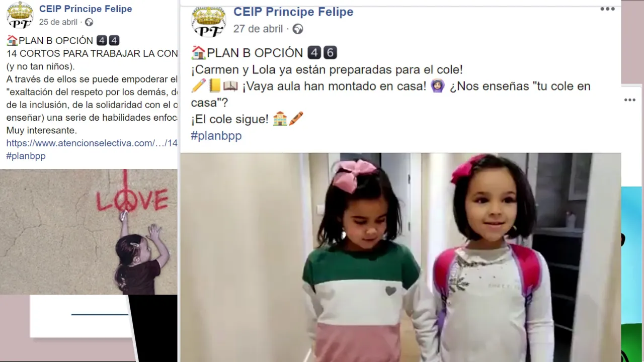Click the pencil emoji before ¡Vaya aula han montado

(199, 86)
